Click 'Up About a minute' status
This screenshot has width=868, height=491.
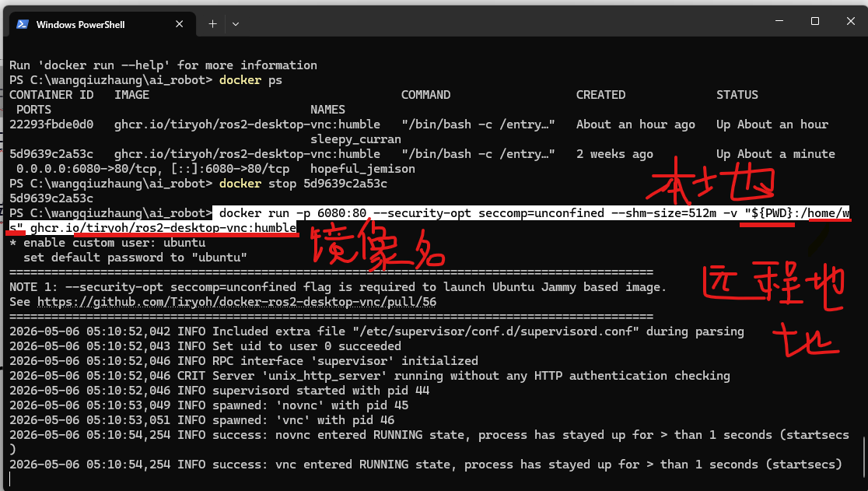tap(775, 154)
